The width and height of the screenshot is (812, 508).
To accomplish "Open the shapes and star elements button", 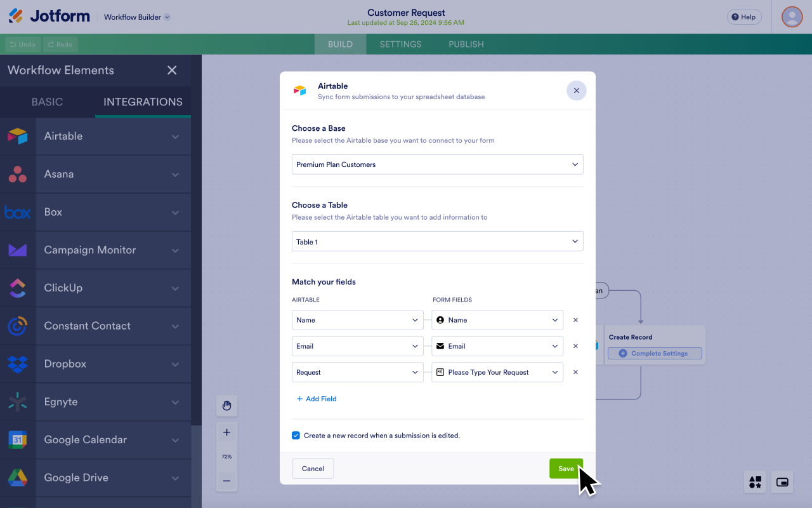I will coord(755,483).
